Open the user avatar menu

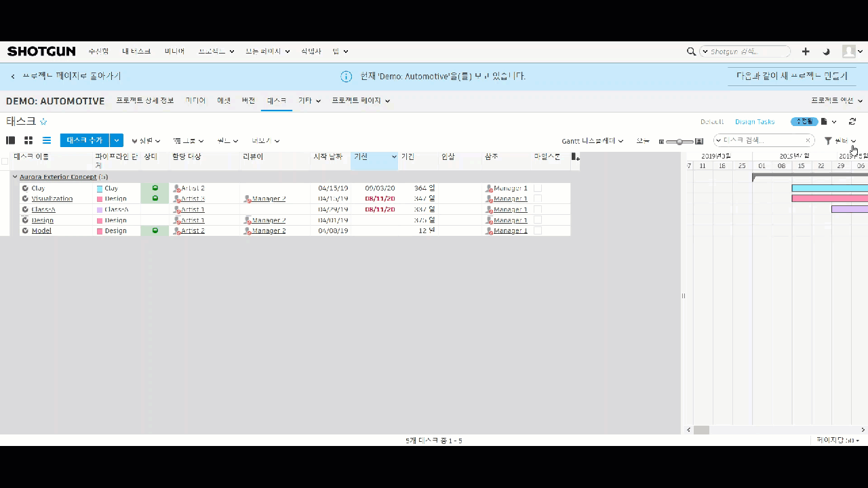(x=852, y=52)
